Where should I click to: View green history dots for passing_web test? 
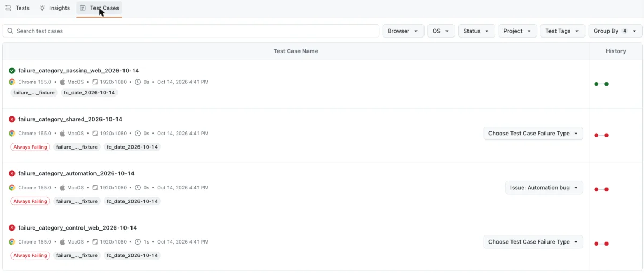pos(601,84)
